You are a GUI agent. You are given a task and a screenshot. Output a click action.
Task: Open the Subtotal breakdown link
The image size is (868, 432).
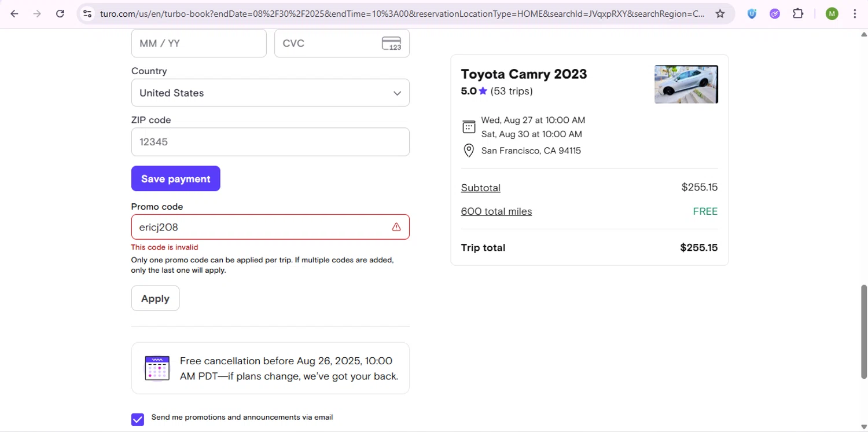click(481, 188)
